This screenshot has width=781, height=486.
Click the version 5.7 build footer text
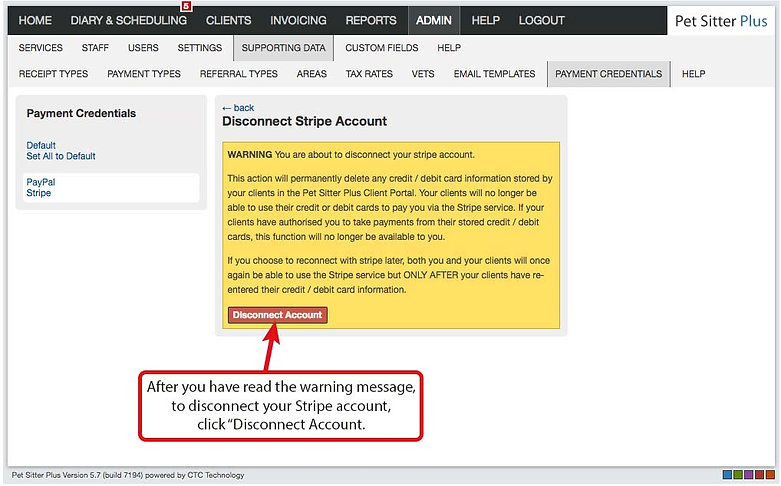128,475
